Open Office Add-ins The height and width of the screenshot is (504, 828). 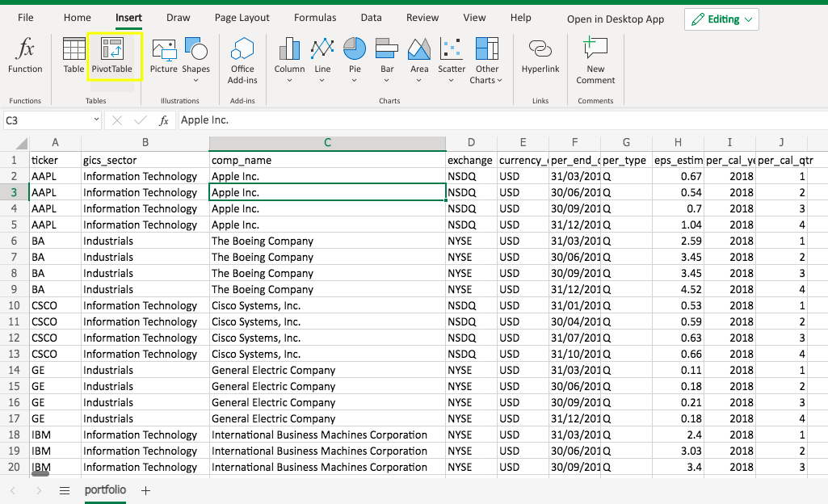(242, 61)
